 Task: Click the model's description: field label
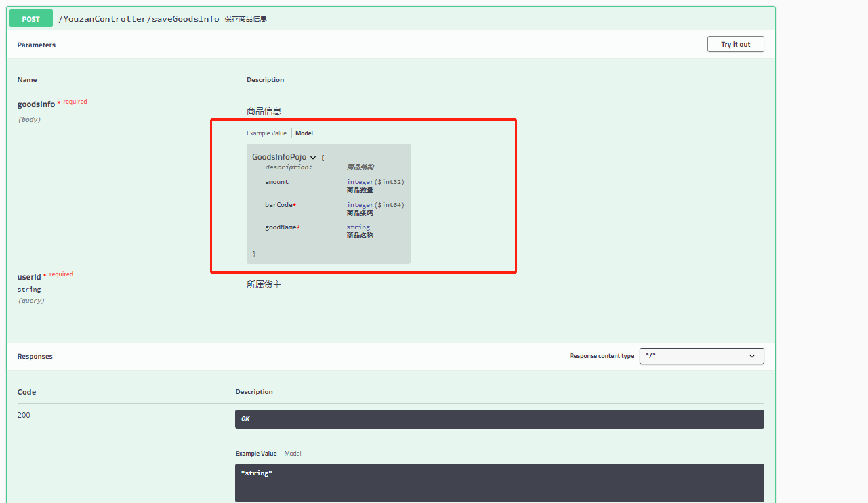click(x=289, y=167)
